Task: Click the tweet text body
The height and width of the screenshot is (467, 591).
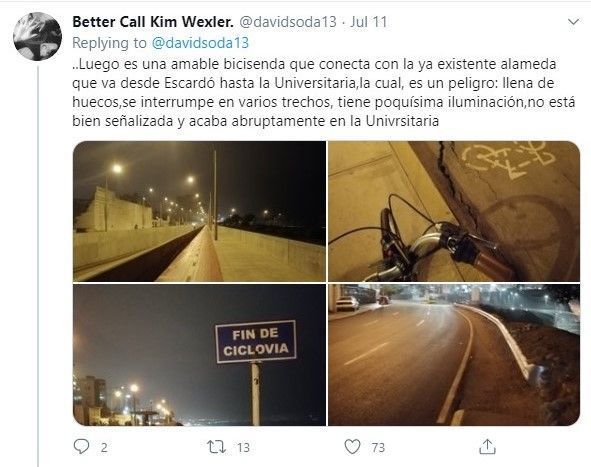Action: tap(323, 92)
